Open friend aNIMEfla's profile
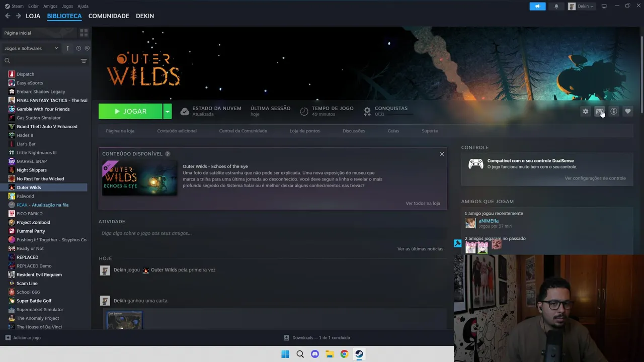 [x=489, y=221]
